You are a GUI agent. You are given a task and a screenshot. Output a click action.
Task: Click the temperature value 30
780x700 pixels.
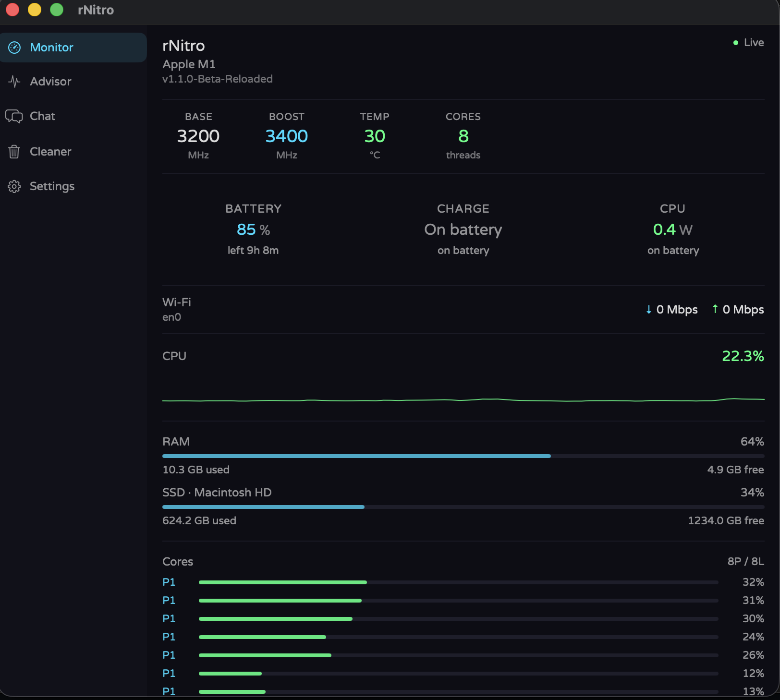pos(375,136)
